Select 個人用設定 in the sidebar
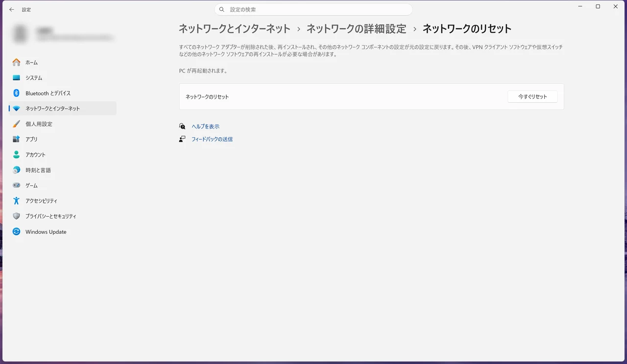Image resolution: width=627 pixels, height=364 pixels. 63,124
